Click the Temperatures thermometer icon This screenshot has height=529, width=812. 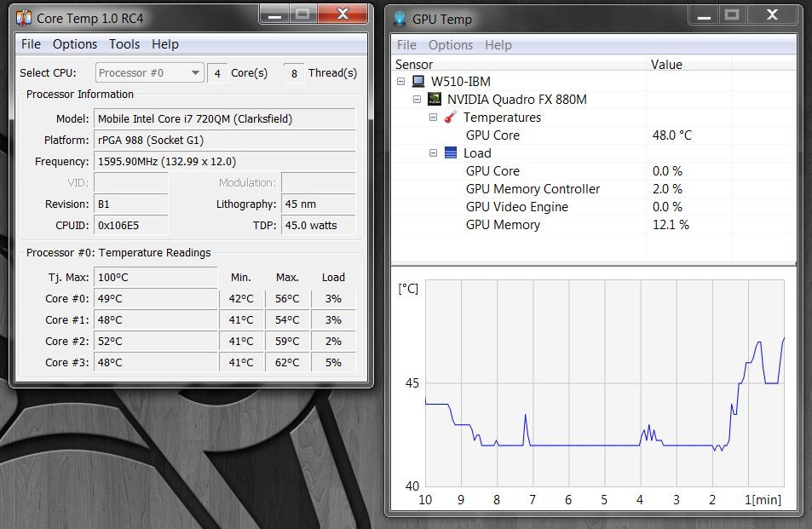pos(451,117)
